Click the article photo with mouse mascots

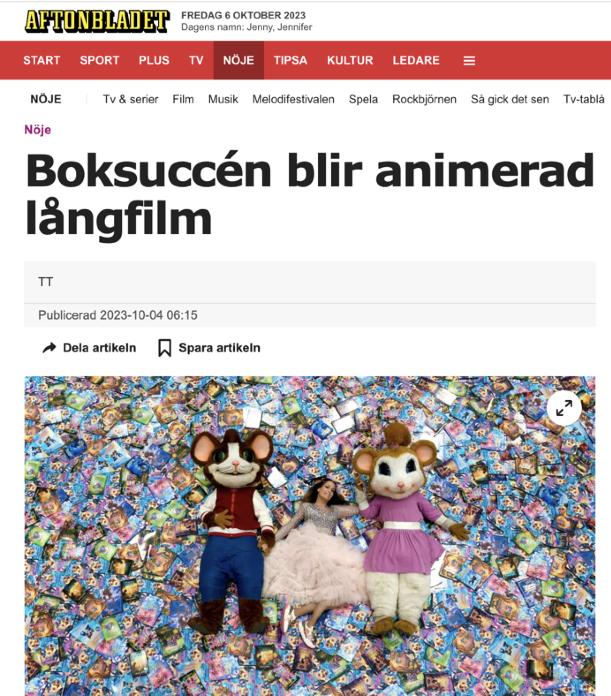(x=310, y=536)
